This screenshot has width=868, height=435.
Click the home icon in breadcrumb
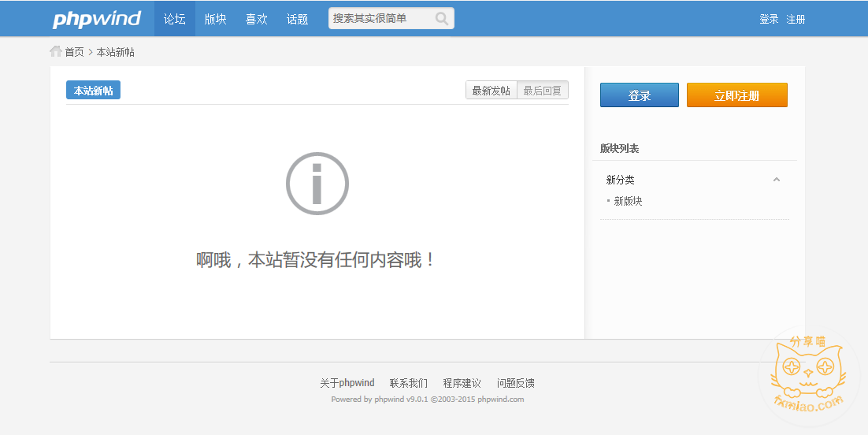pos(55,51)
